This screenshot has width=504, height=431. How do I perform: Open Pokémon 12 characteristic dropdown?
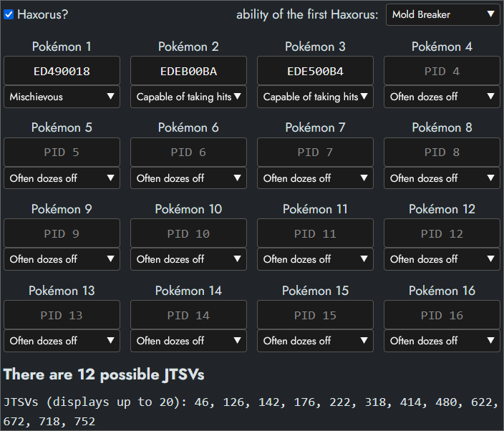[442, 259]
